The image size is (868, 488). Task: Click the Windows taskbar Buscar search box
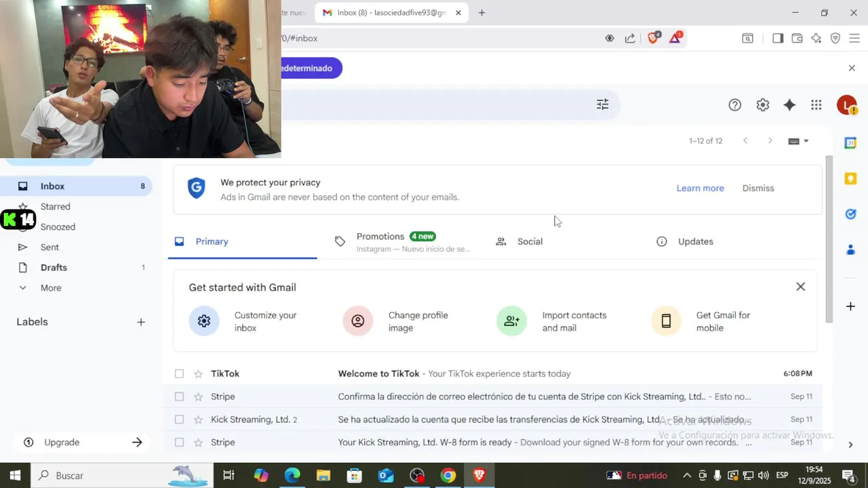(122, 476)
